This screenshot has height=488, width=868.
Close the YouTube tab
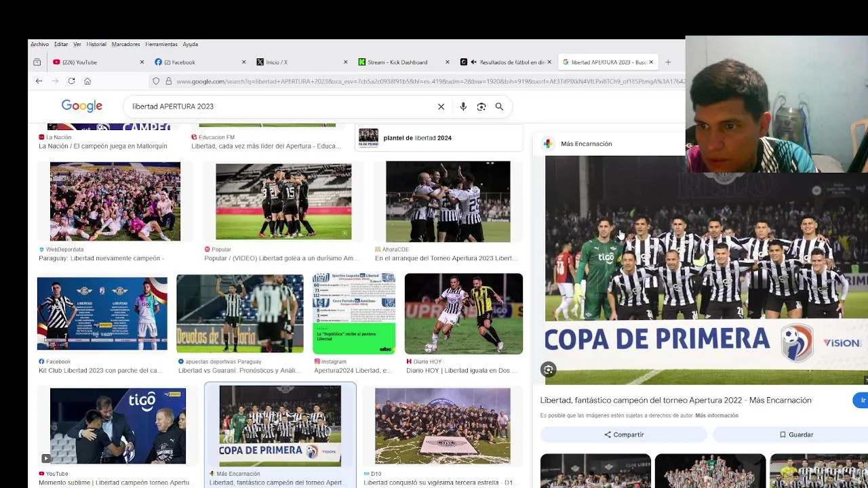pyautogui.click(x=142, y=62)
